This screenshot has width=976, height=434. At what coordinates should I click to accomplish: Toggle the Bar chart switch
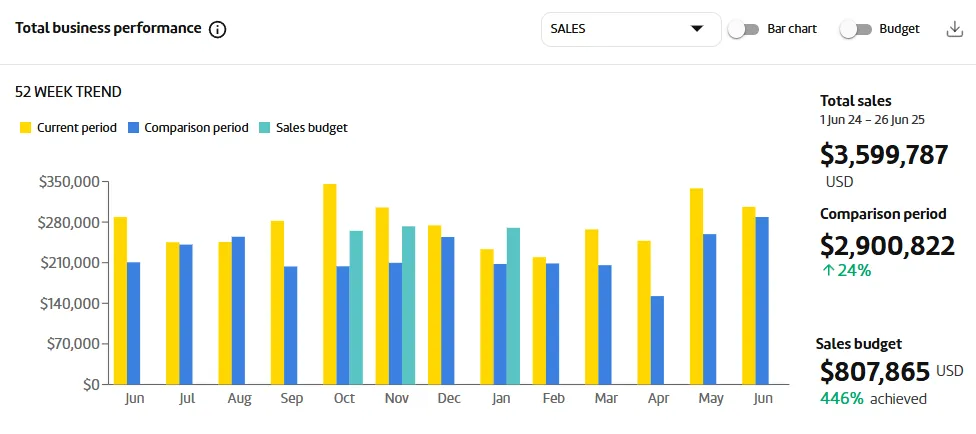pyautogui.click(x=743, y=29)
